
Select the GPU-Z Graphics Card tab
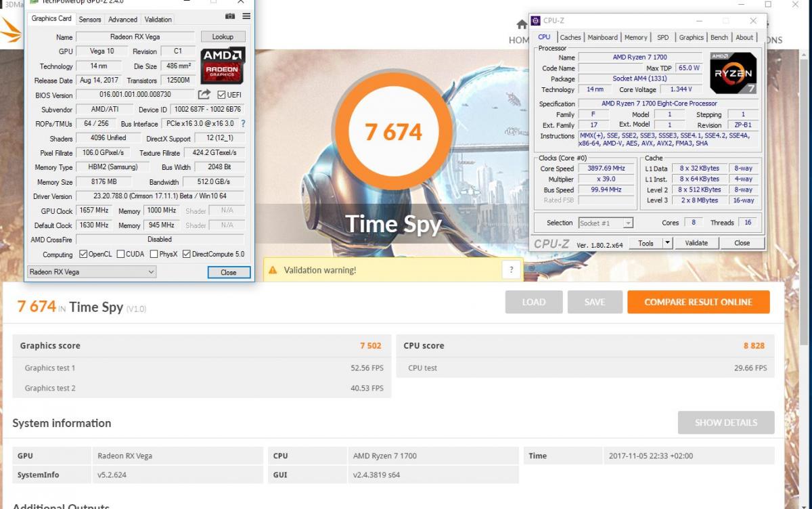(x=51, y=18)
